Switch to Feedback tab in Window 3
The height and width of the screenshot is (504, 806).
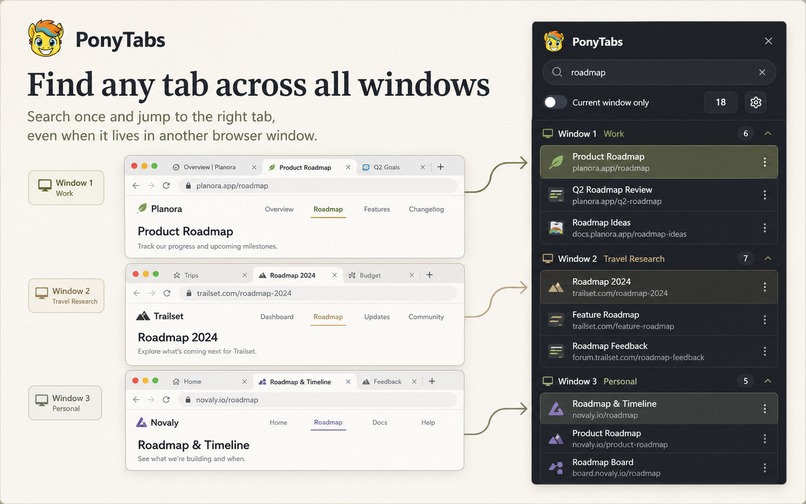click(x=387, y=382)
